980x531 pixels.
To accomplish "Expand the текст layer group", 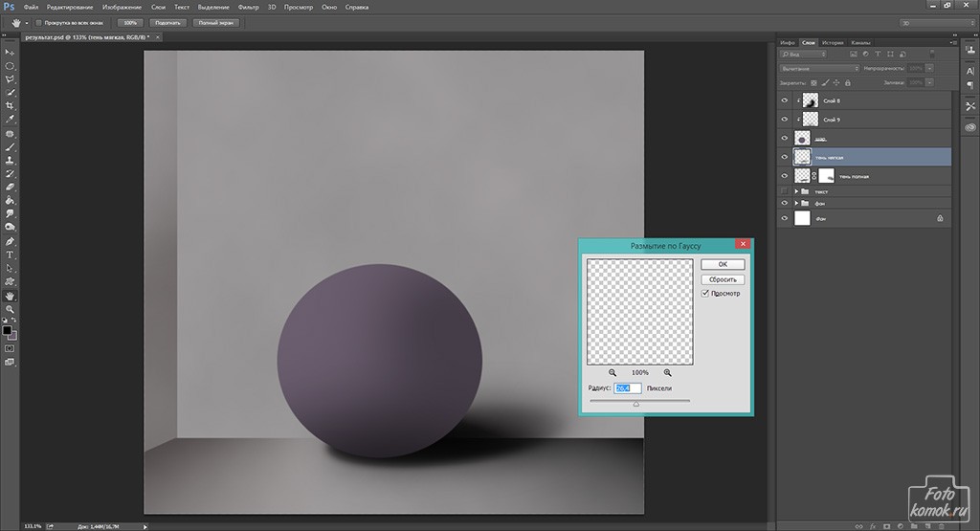I will (x=796, y=191).
